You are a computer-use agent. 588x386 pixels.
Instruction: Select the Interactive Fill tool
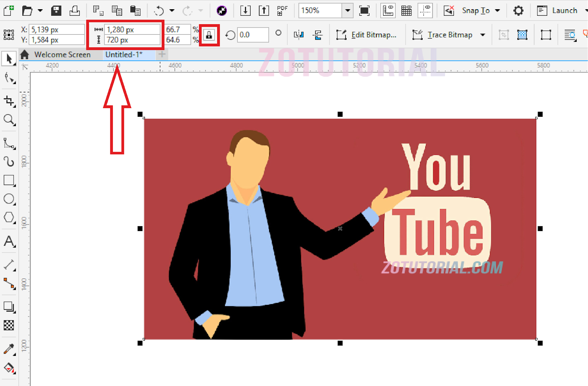click(x=9, y=368)
